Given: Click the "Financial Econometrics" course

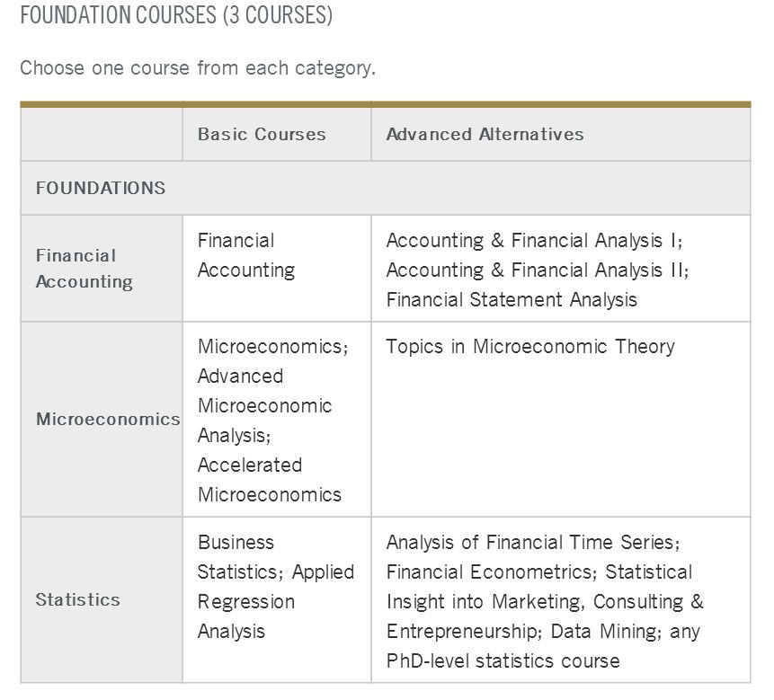Looking at the screenshot, I should 489,572.
